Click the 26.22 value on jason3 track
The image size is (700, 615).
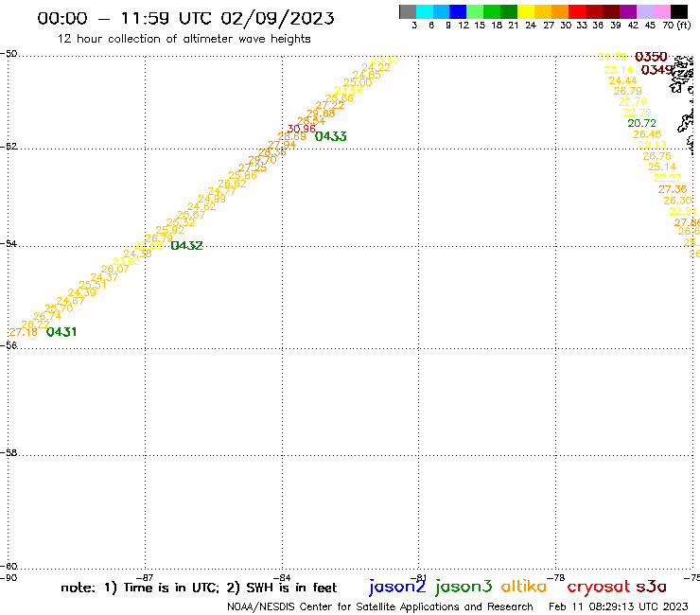pyautogui.click(x=35, y=325)
